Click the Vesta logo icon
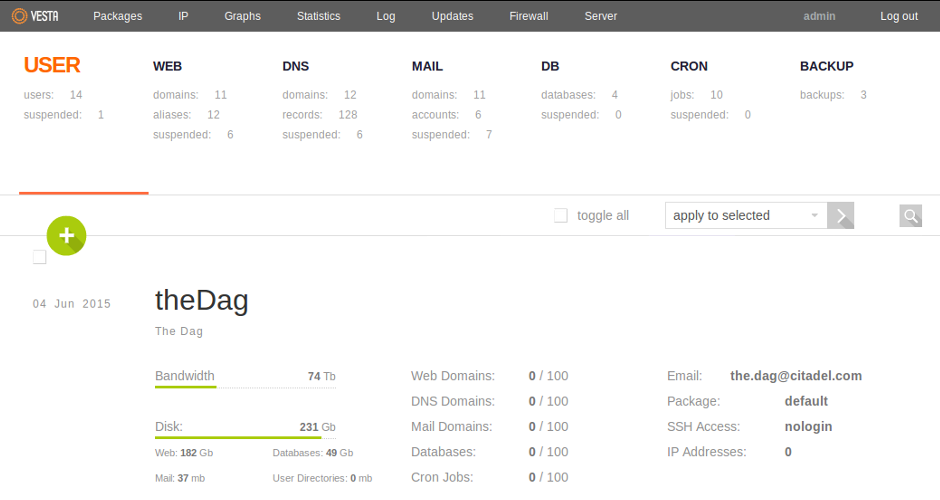This screenshot has height=500, width=940. [x=19, y=16]
